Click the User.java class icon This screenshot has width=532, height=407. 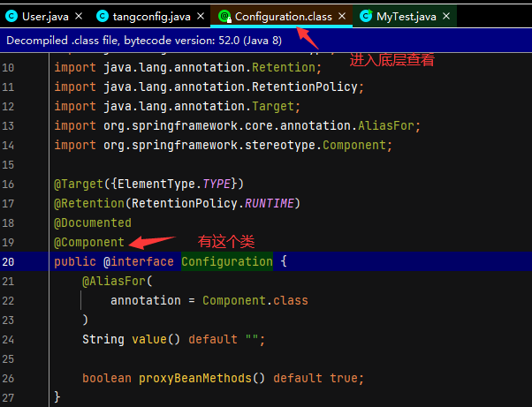point(11,16)
